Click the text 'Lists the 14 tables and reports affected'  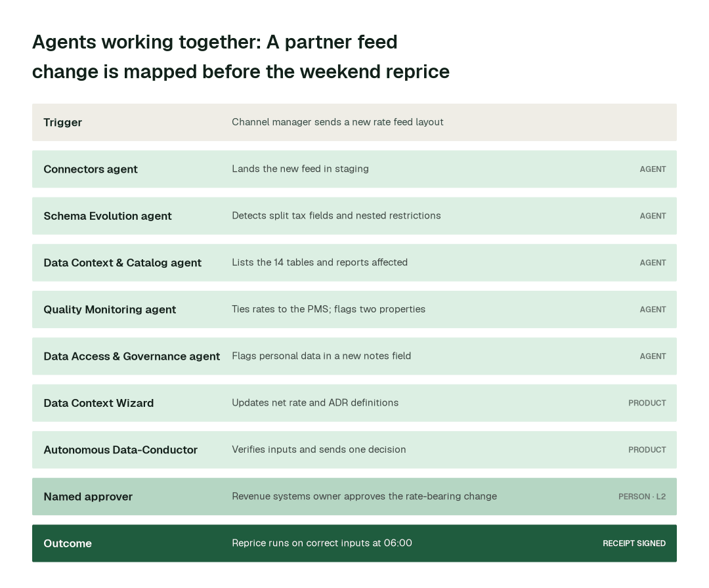tap(320, 262)
